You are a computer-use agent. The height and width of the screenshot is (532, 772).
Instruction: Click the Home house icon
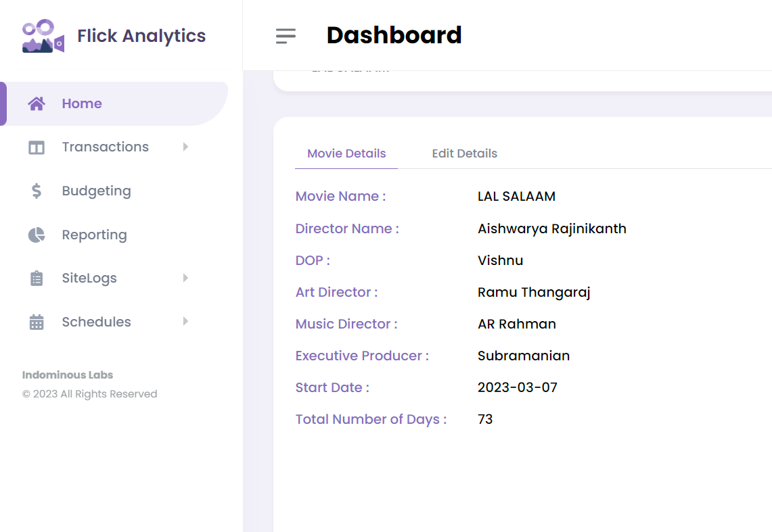tap(37, 103)
